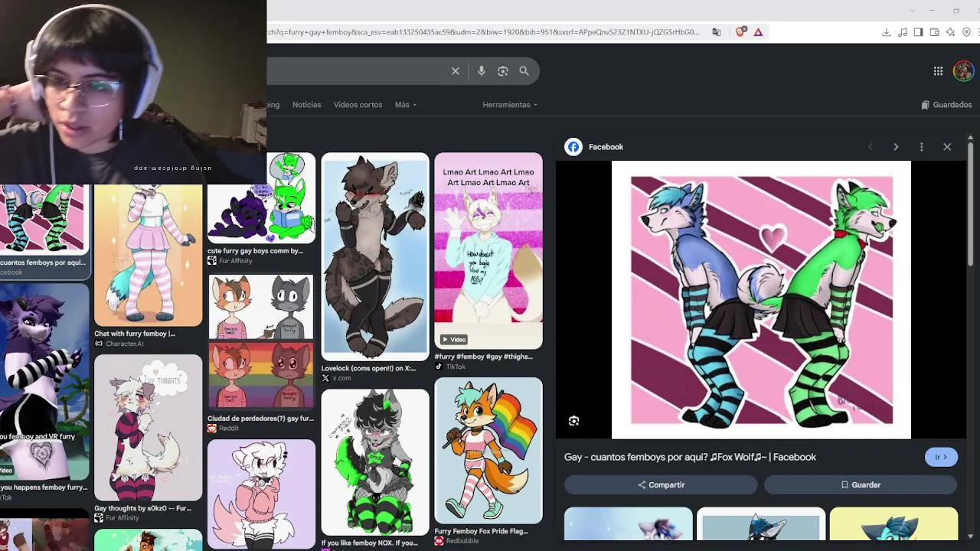Expand the Herramientas dropdown
Image resolution: width=980 pixels, height=551 pixels.
tap(510, 105)
